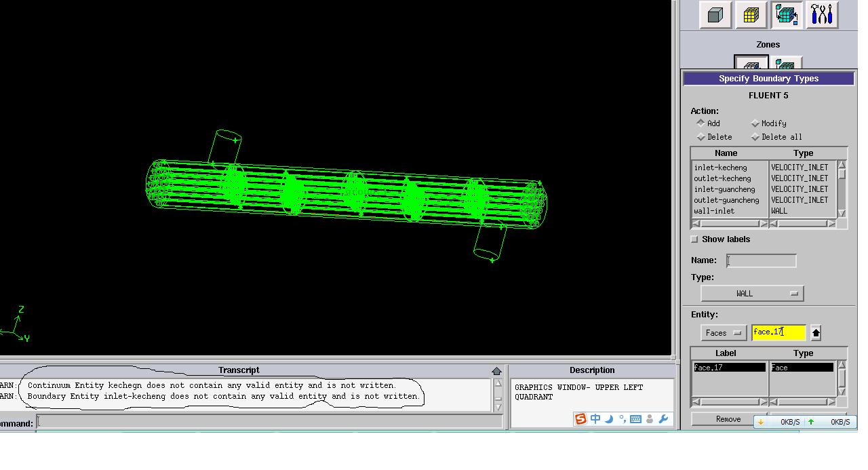Open the Geometry operation toolpad
Viewport: 868px width, 470px height.
pyautogui.click(x=715, y=15)
